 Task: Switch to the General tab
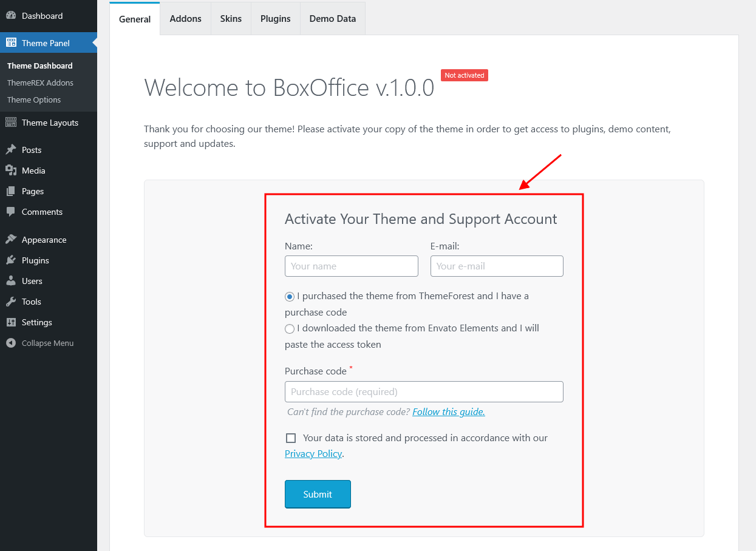coord(135,19)
